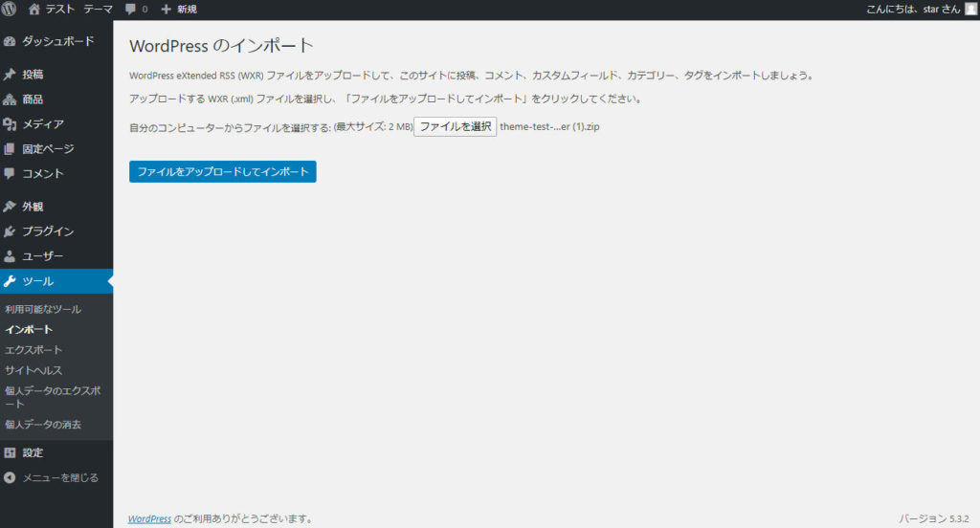Open the 外観 menu in sidebar
980x528 pixels.
(33, 207)
